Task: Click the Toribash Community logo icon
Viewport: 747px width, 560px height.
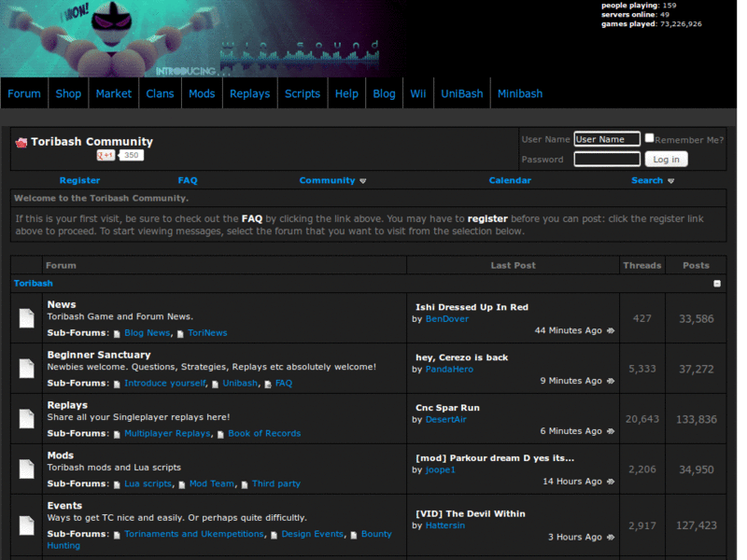Action: tap(21, 142)
